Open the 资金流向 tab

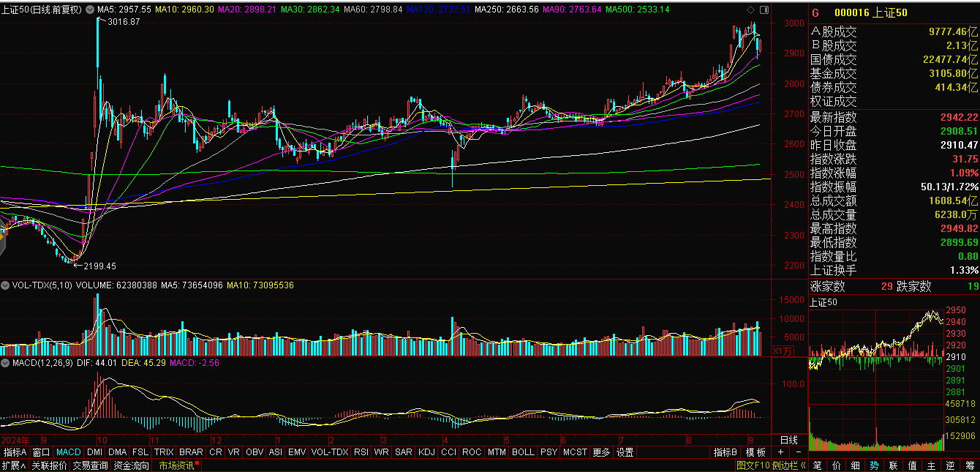(x=131, y=465)
